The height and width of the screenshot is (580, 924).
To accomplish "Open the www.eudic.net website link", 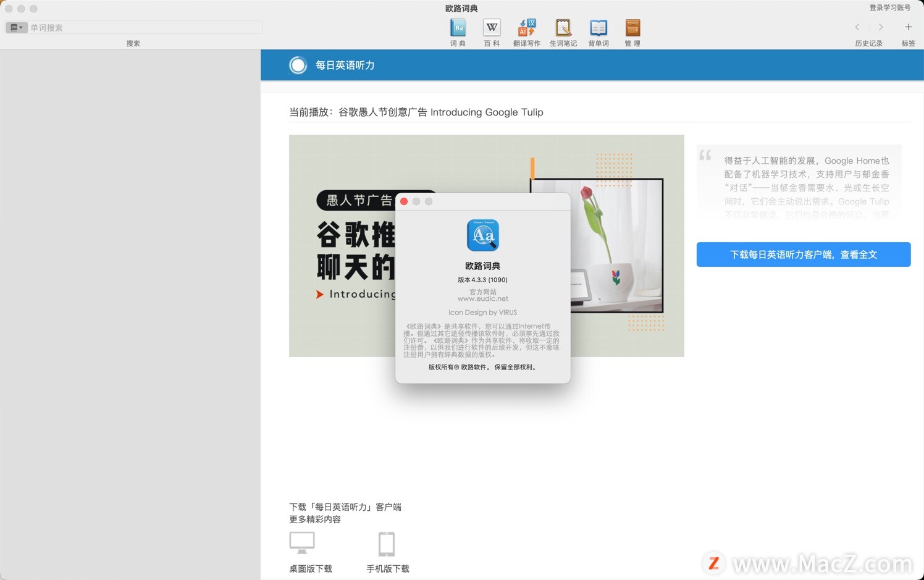I will pyautogui.click(x=482, y=298).
